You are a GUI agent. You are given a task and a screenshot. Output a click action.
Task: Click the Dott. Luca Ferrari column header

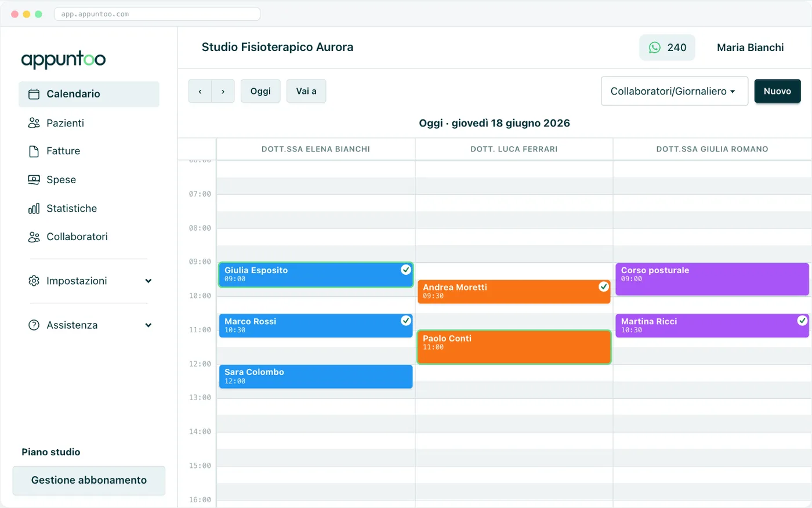514,149
